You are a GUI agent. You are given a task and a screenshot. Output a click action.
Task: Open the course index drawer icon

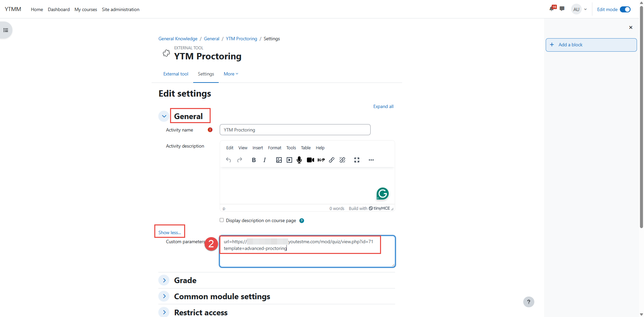click(x=6, y=30)
